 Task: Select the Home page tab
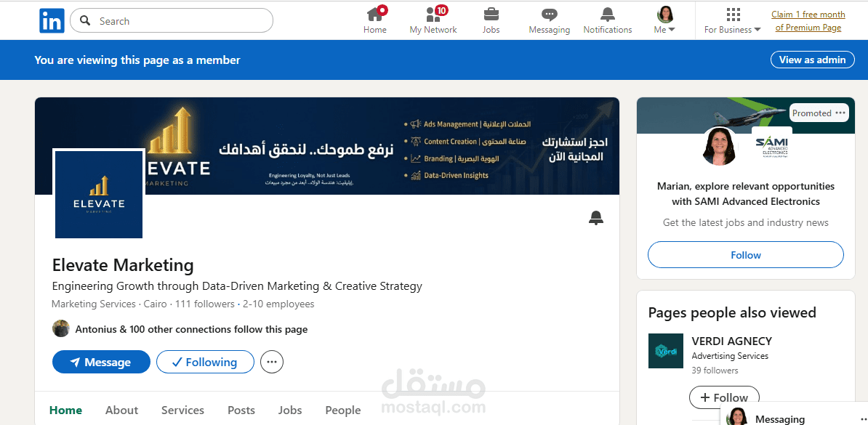tap(66, 410)
